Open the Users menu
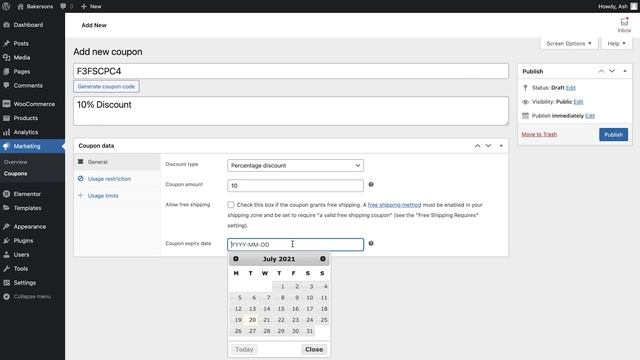The image size is (640, 360). (x=21, y=255)
